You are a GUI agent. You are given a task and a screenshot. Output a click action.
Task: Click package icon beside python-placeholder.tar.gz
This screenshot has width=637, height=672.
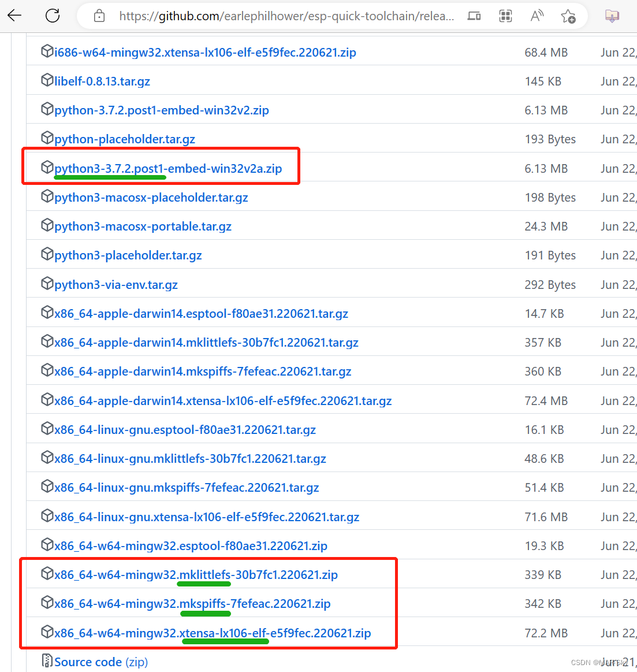point(47,138)
